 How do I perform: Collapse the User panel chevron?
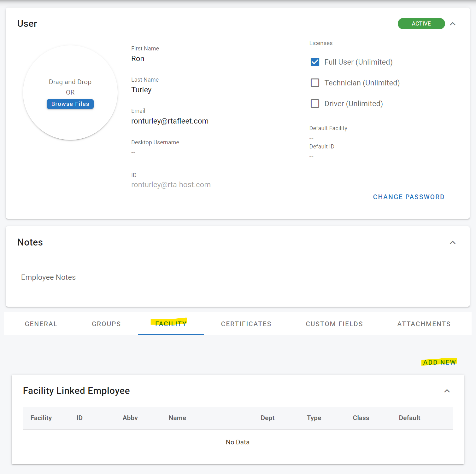coord(453,24)
